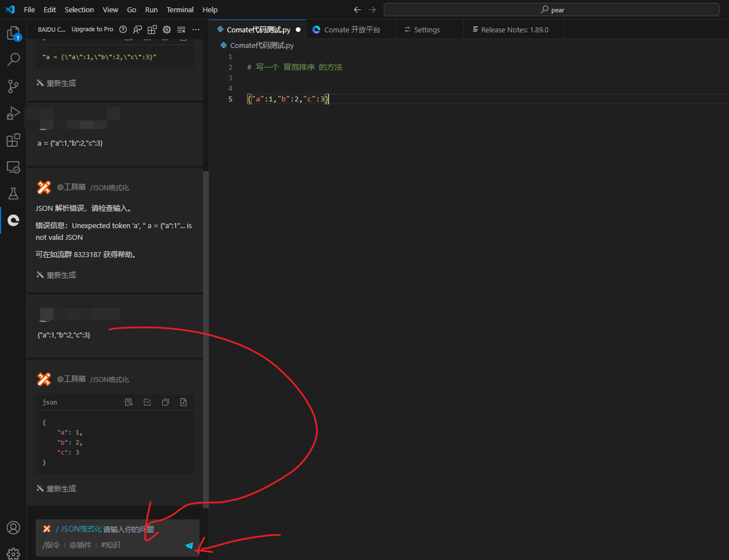Viewport: 729px width, 560px height.
Task: Open the Edit menu
Action: pos(50,9)
